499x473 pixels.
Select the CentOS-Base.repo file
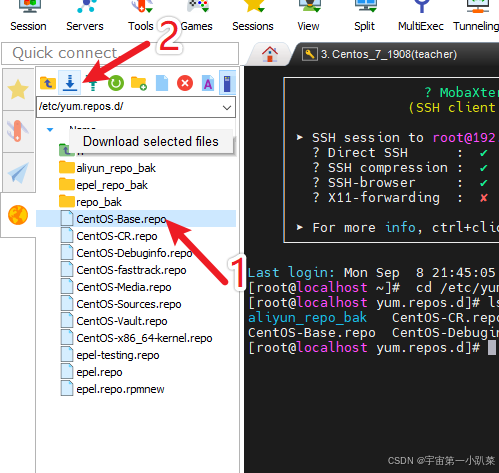click(x=136, y=219)
